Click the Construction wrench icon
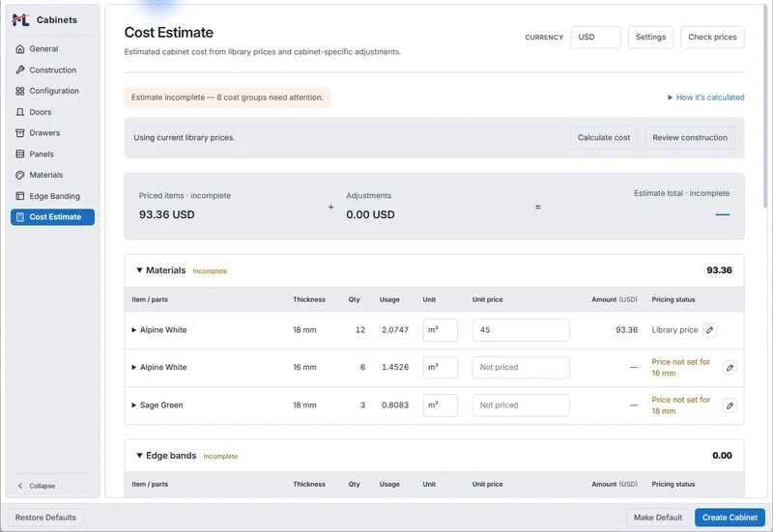This screenshot has height=532, width=773. coord(20,70)
